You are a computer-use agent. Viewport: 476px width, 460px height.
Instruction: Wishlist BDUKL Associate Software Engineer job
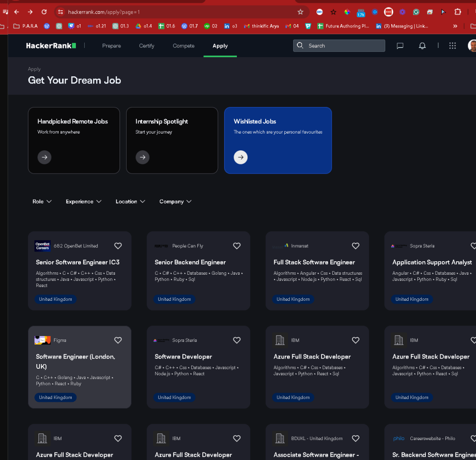coord(355,439)
